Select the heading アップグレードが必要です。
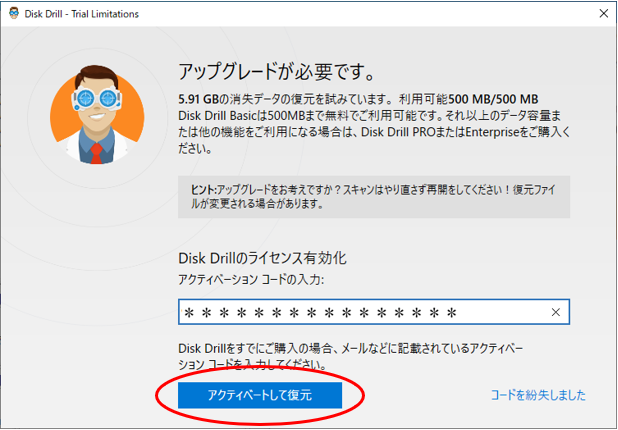This screenshot has width=618, height=430. (276, 73)
